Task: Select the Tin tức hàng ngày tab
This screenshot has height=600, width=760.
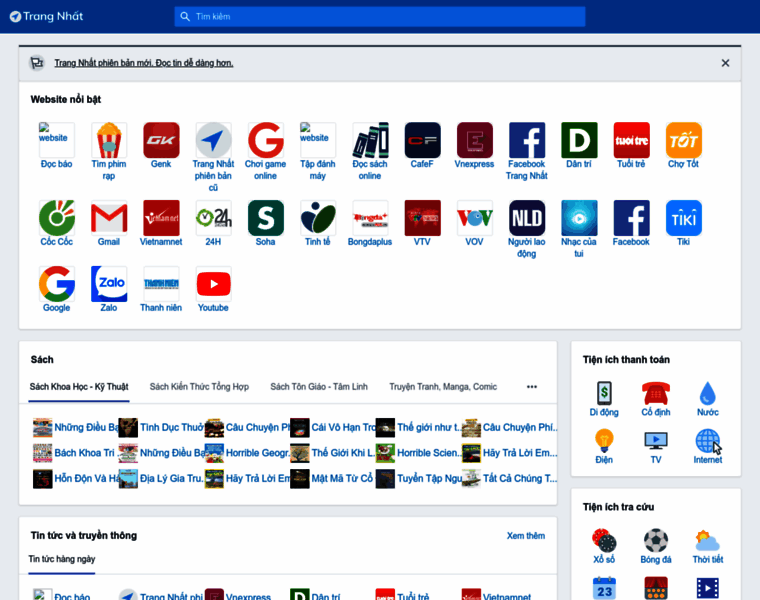Action: coord(62,559)
